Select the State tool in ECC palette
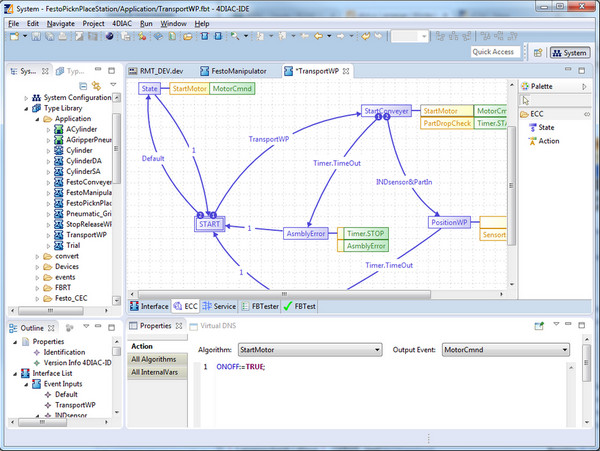This screenshot has width=600, height=451. point(545,128)
